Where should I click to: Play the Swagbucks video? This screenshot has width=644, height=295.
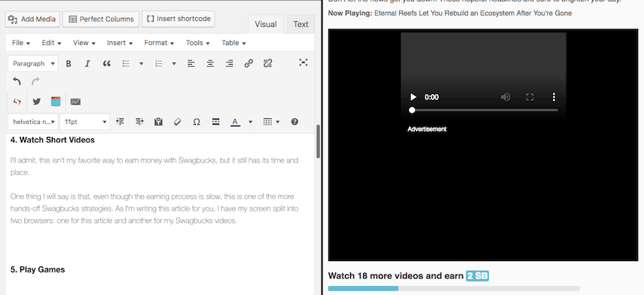coord(414,97)
